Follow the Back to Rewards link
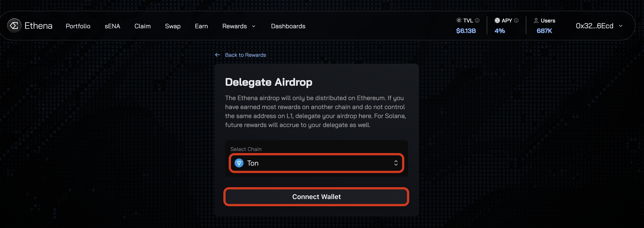 coord(245,55)
